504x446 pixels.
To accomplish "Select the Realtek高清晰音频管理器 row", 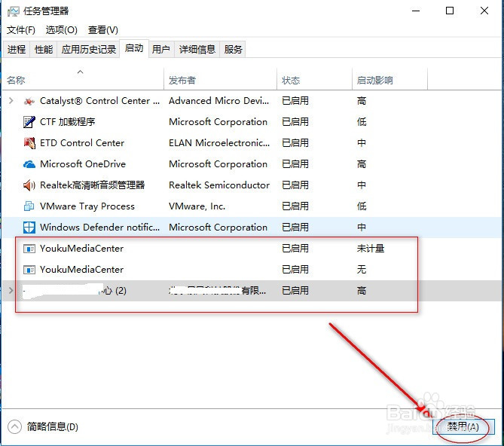I will point(252,185).
